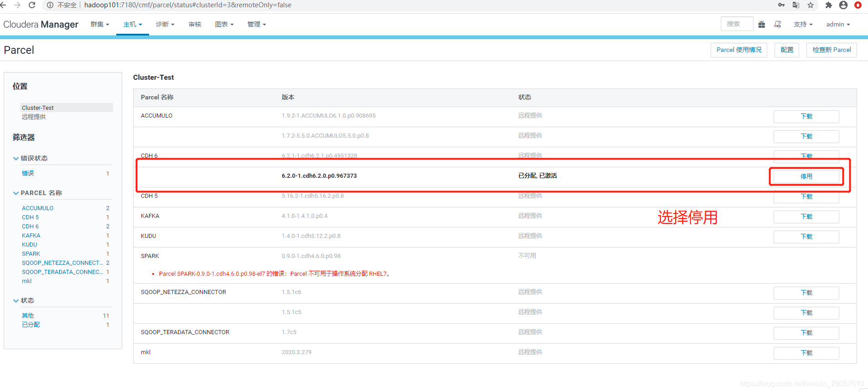Screen dimensions: 868x392
Task: Click the 配置 button
Action: [787, 50]
